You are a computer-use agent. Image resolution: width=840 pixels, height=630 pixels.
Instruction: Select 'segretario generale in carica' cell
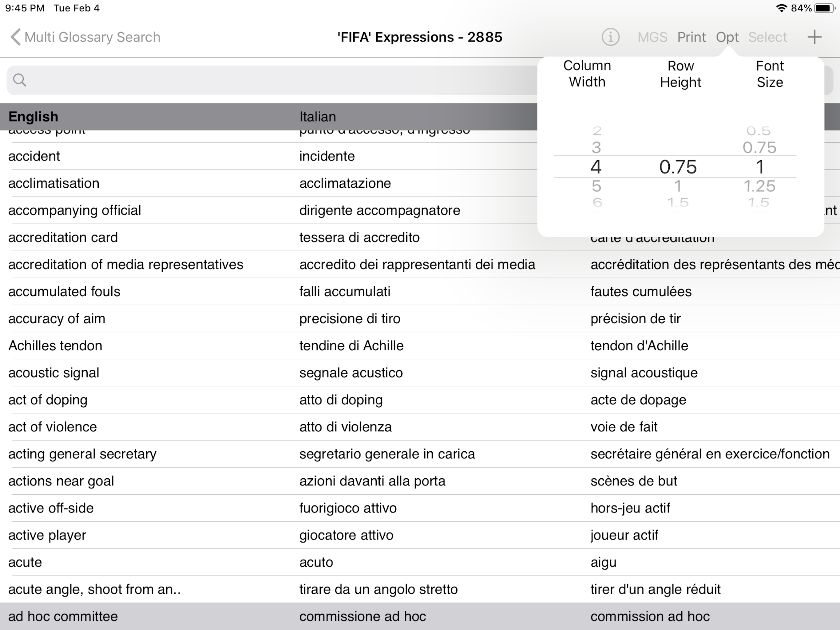387,454
